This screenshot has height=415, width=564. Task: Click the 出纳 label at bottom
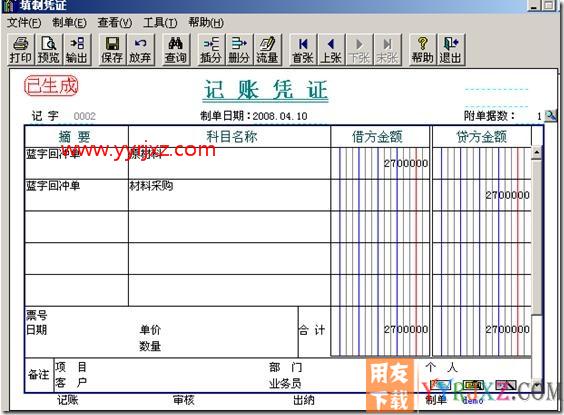coord(304,400)
